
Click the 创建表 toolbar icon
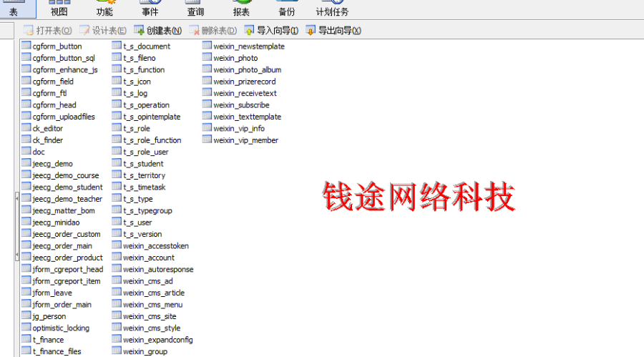tap(139, 30)
